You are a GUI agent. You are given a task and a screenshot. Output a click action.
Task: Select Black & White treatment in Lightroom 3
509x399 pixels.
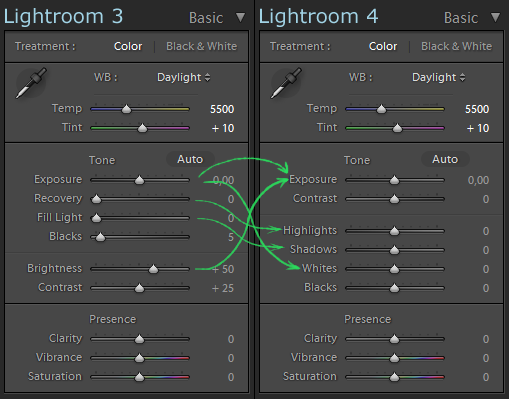click(201, 46)
